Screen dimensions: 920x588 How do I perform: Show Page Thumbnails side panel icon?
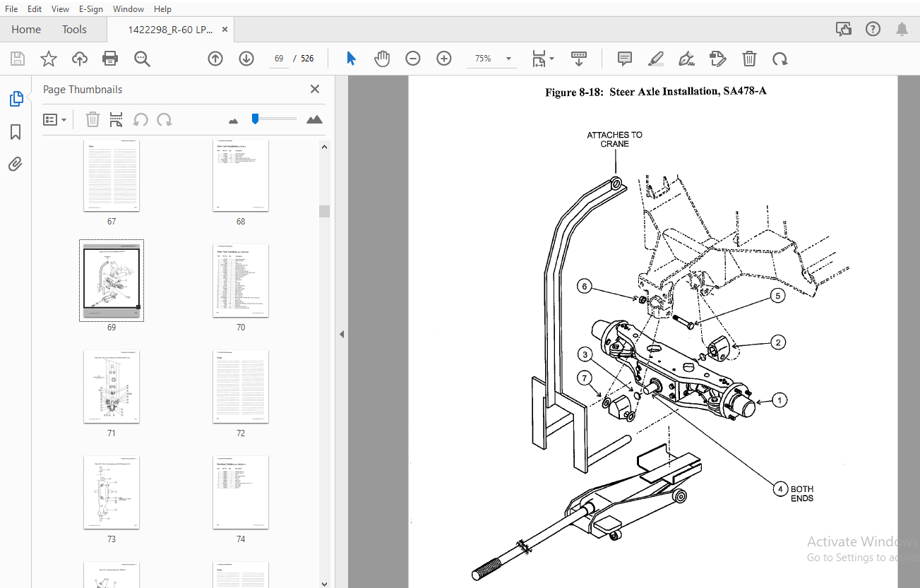(x=16, y=100)
